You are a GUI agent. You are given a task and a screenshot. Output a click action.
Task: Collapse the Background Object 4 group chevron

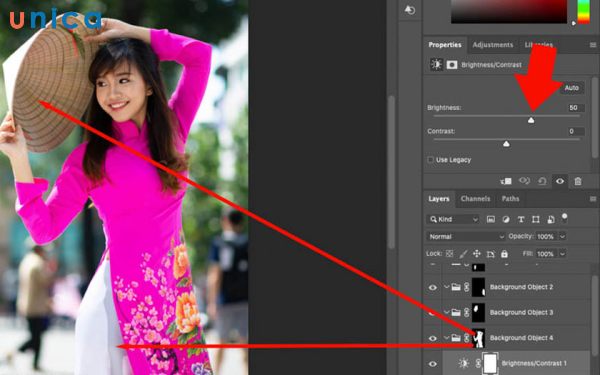pos(446,338)
